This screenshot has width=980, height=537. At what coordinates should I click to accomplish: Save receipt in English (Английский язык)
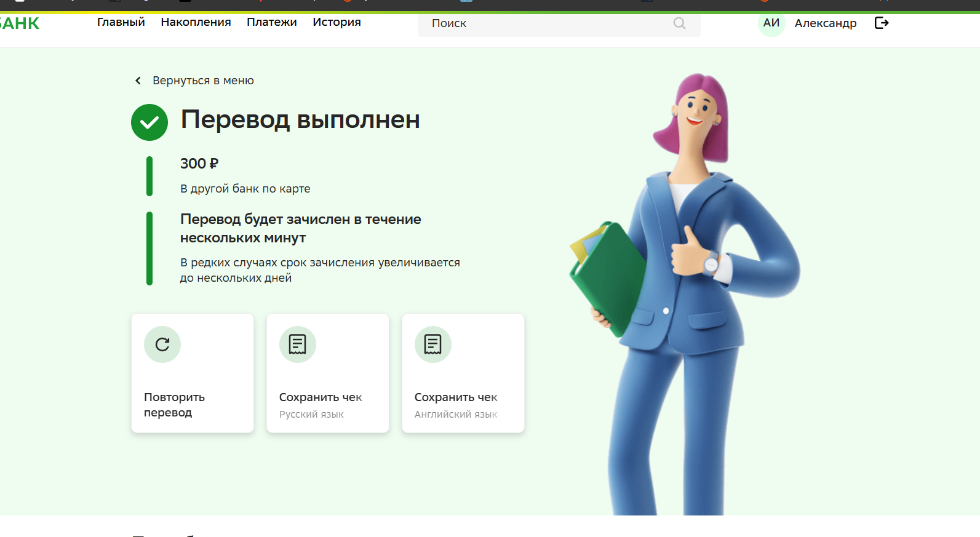(x=463, y=373)
